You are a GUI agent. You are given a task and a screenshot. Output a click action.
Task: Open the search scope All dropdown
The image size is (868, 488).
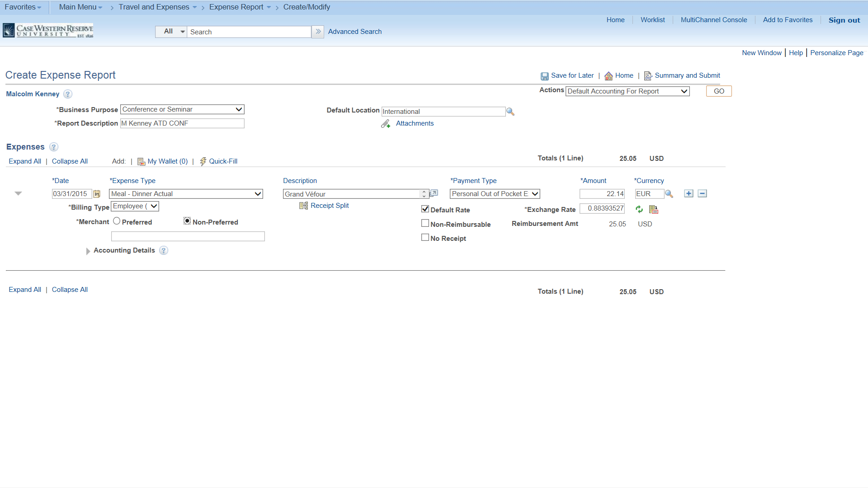click(171, 32)
